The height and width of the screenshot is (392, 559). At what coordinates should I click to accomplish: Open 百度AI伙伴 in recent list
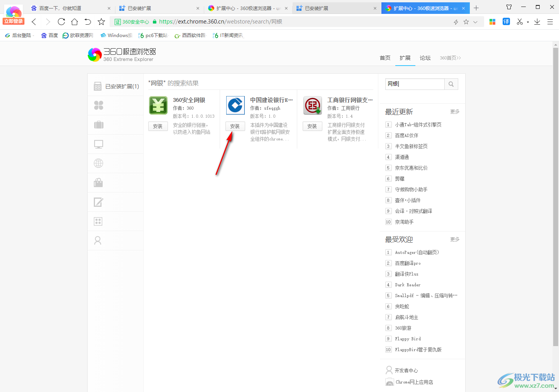point(407,135)
